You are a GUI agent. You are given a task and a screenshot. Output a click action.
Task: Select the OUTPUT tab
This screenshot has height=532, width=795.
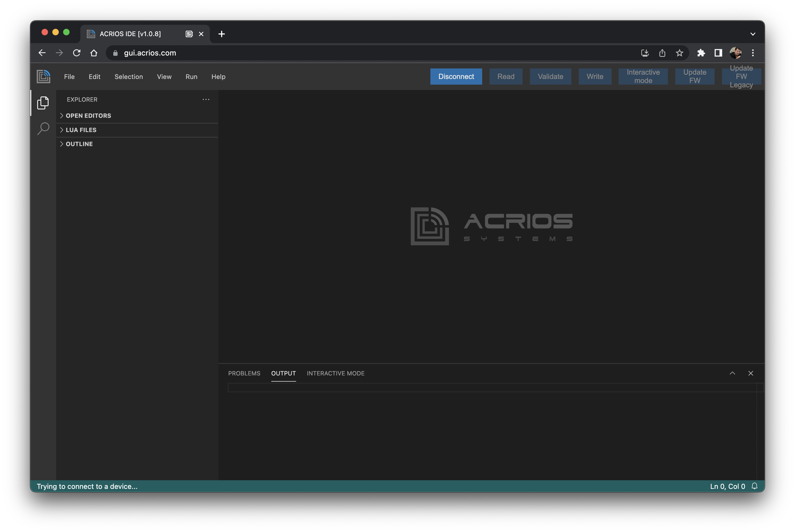tap(283, 373)
